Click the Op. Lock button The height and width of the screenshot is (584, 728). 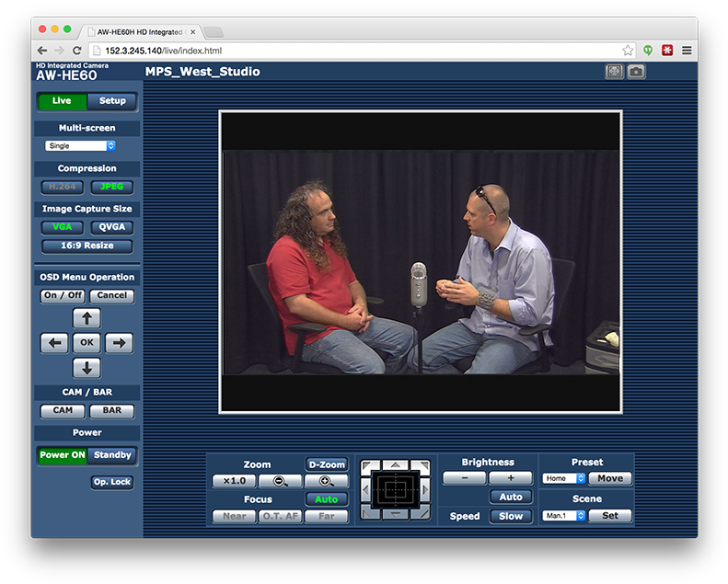click(112, 483)
